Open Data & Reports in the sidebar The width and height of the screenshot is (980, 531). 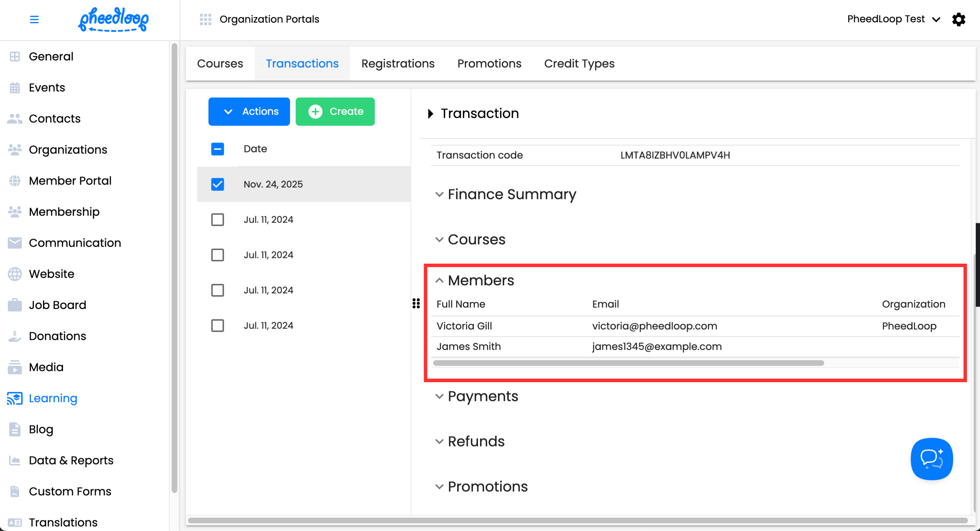click(71, 461)
